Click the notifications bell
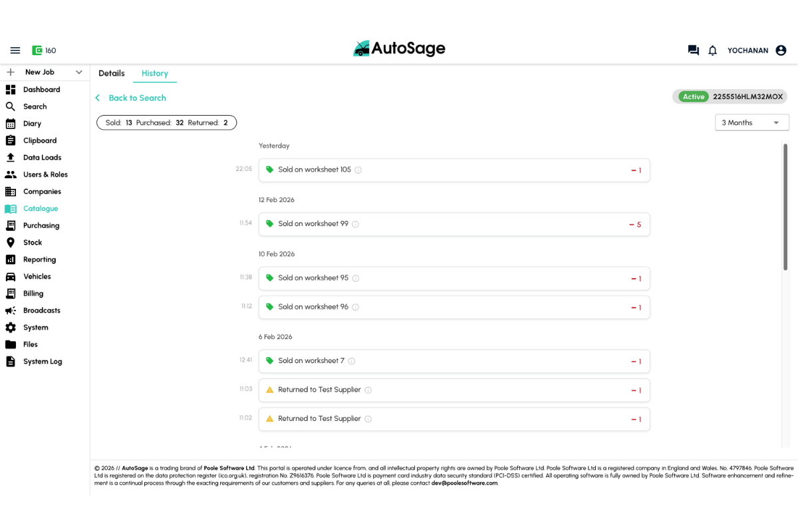Viewport: 798px width, 532px height. (x=712, y=50)
